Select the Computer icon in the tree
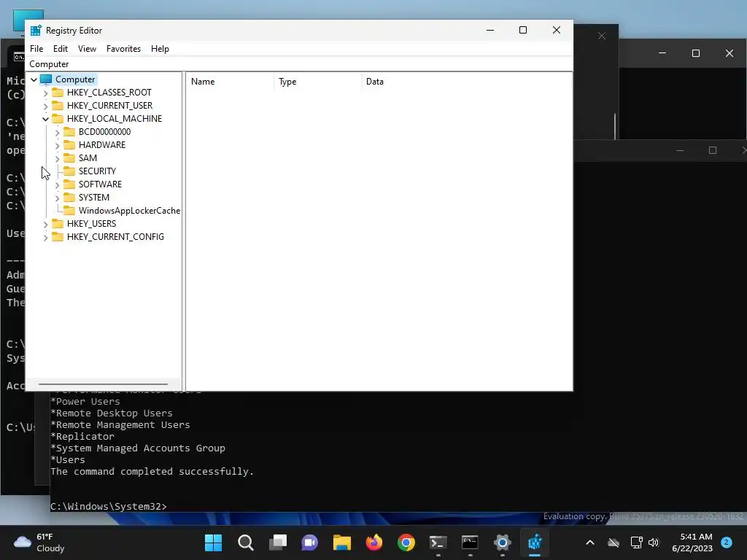Screen dimensions: 747x560 click(x=46, y=79)
